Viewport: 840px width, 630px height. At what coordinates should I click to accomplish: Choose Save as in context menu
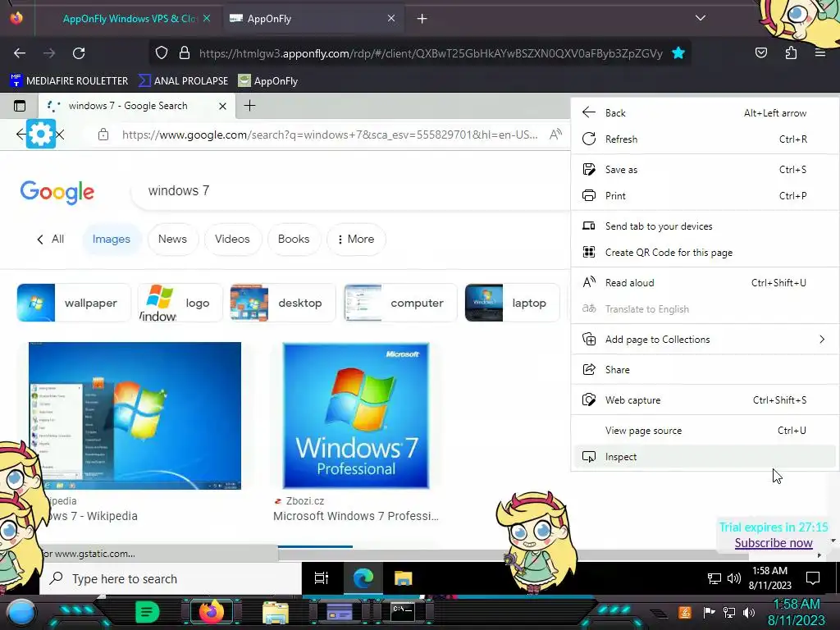click(705, 170)
